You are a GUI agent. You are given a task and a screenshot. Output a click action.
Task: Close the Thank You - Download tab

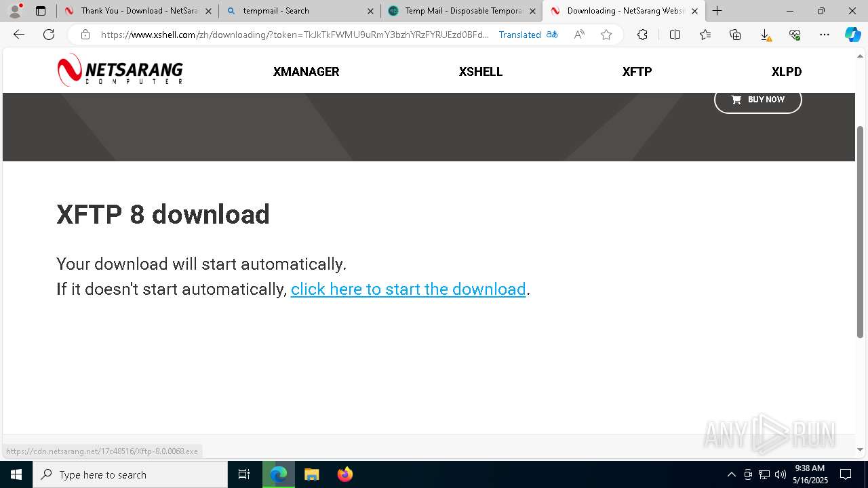208,11
